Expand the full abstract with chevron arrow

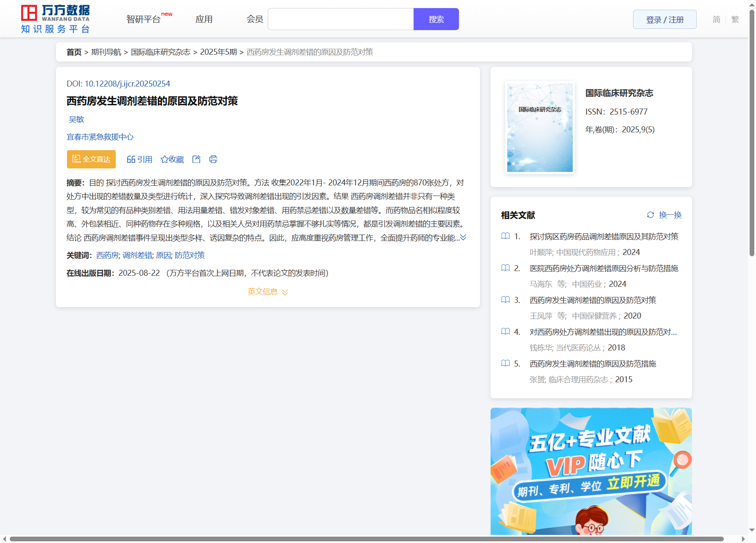tap(463, 238)
